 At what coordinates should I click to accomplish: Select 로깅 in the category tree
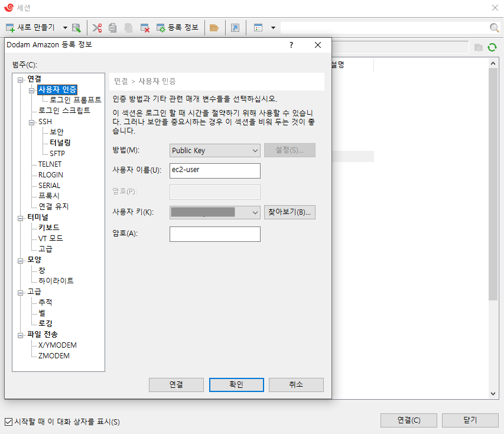coord(45,323)
